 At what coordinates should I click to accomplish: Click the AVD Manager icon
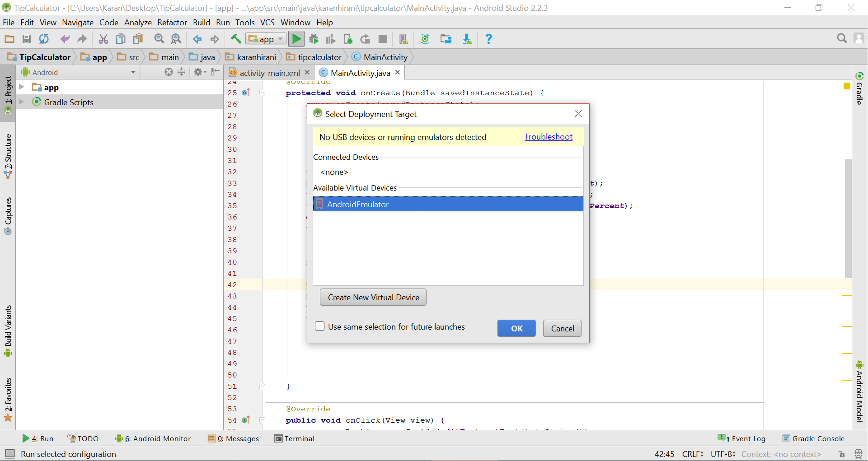click(404, 39)
